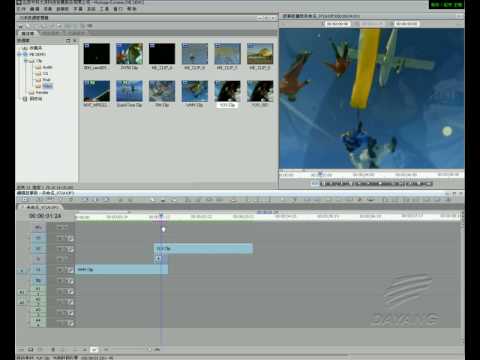Click the folder pane layout icon beside its close button
Screen dimensions: 480x360
[x=68, y=40]
